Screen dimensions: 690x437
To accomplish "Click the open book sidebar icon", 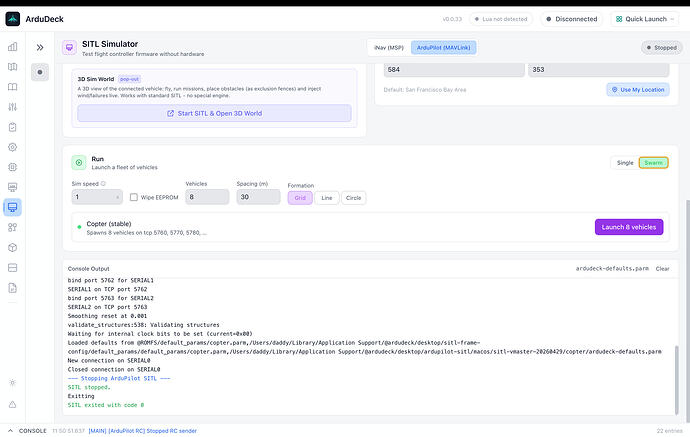I will [12, 87].
